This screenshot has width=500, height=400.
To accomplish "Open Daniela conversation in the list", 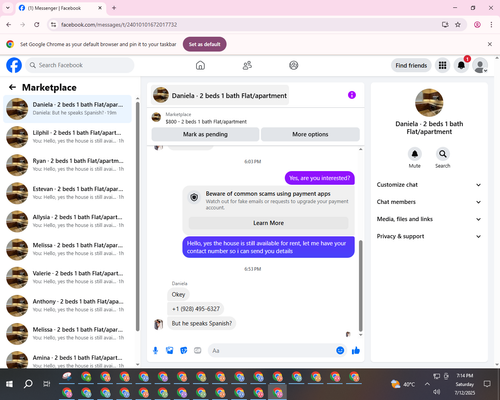I will pyautogui.click(x=68, y=109).
